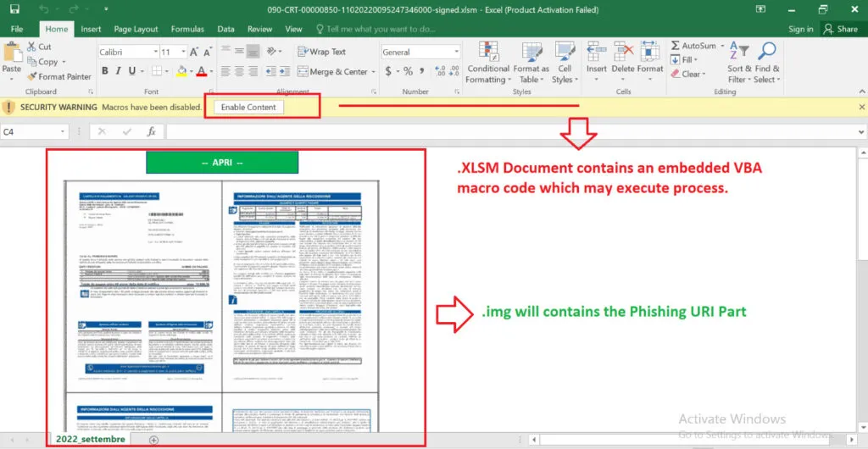Toggle Bold formatting
The height and width of the screenshot is (449, 868).
coord(104,71)
